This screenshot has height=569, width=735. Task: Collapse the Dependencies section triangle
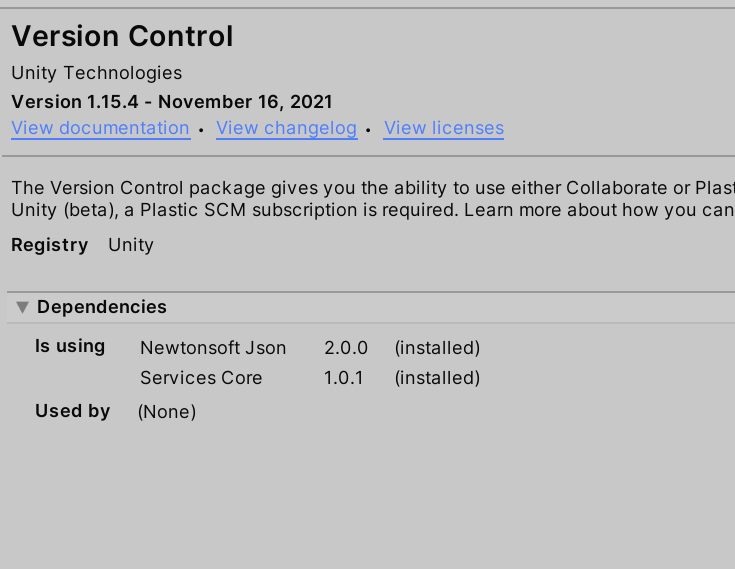(x=22, y=307)
